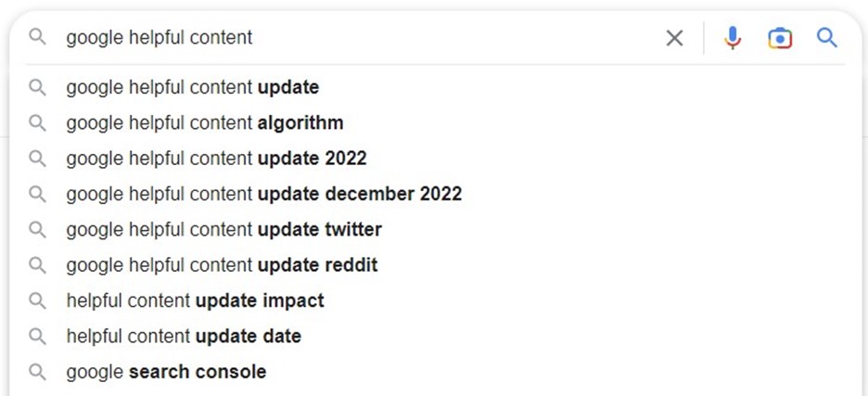Image resolution: width=868 pixels, height=396 pixels.
Task: Open Google Lens camera image search
Action: coord(780,38)
